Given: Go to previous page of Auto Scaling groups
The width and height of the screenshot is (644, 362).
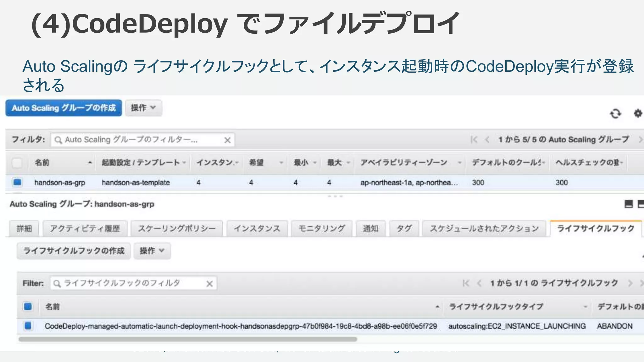Looking at the screenshot, I should point(487,140).
